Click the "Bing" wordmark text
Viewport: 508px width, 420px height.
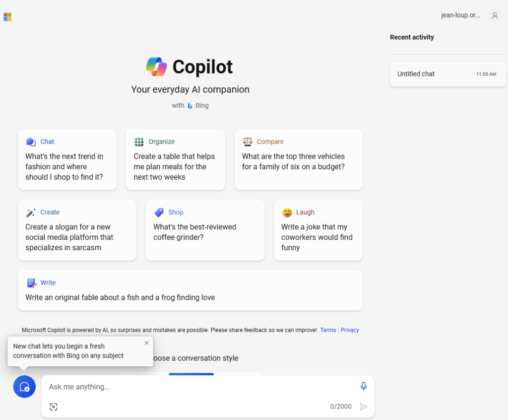pyautogui.click(x=202, y=106)
